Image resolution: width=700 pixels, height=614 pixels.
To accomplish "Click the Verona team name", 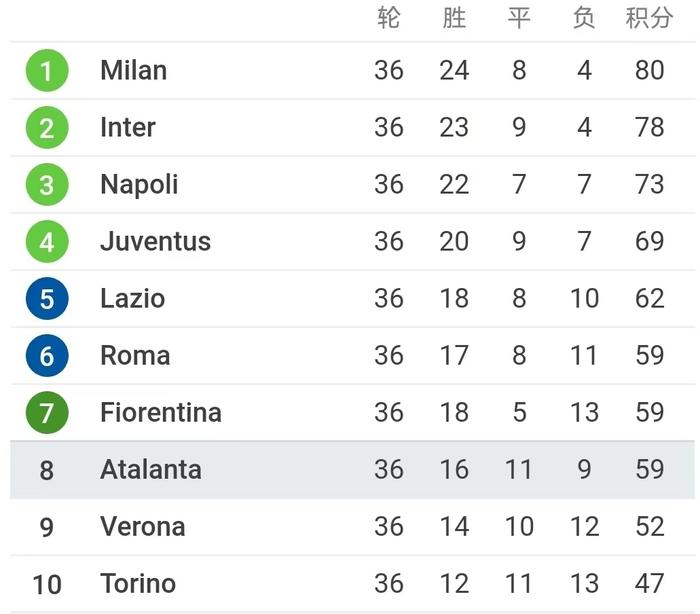I will coord(142,527).
